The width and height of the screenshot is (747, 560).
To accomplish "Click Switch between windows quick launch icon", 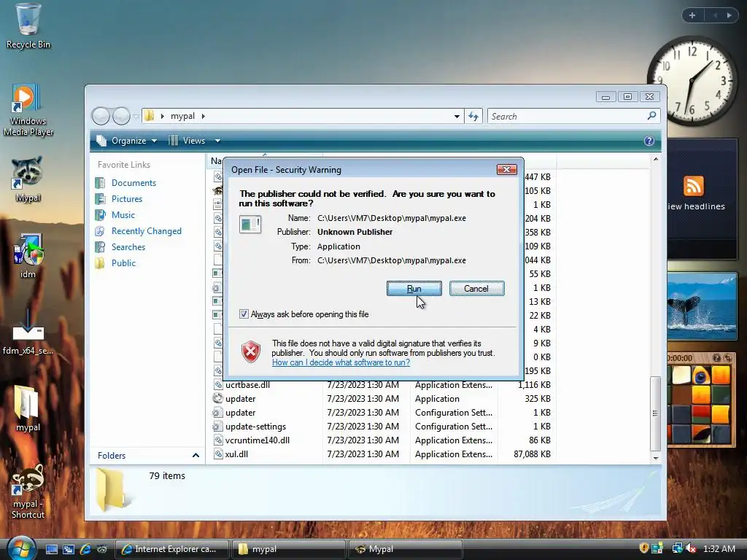I will click(x=68, y=549).
